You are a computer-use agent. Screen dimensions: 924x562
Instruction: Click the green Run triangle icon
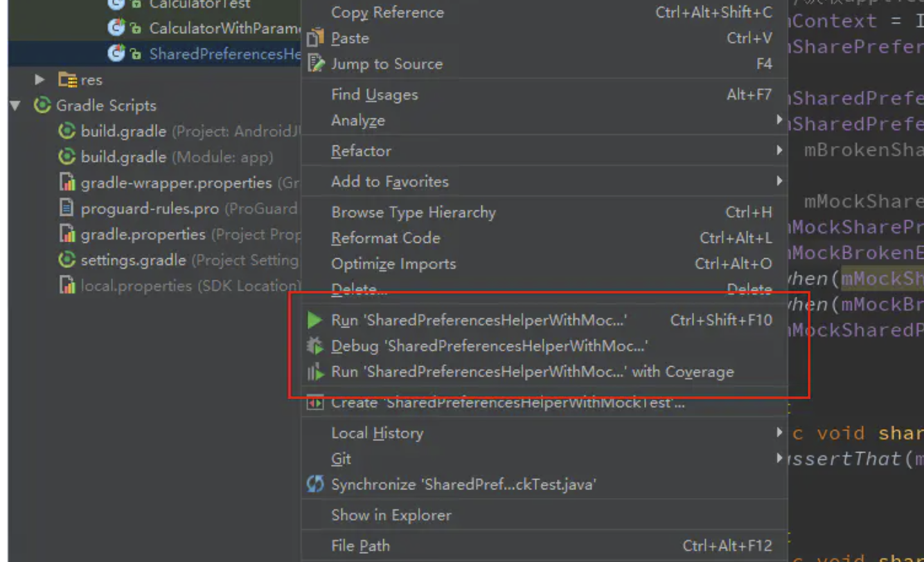(315, 320)
